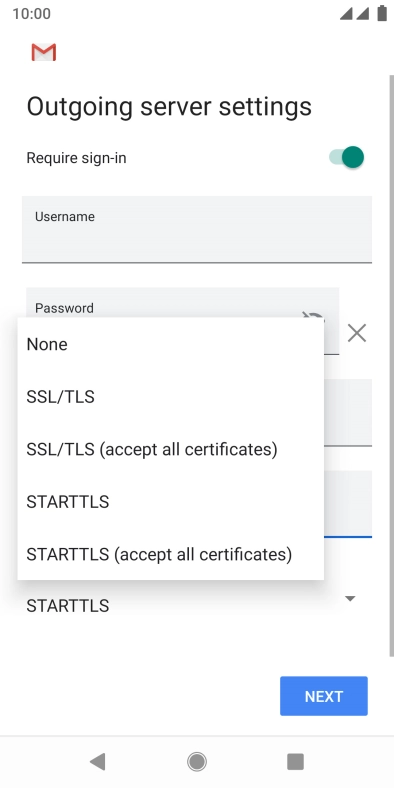Choose None from security list

(170, 344)
